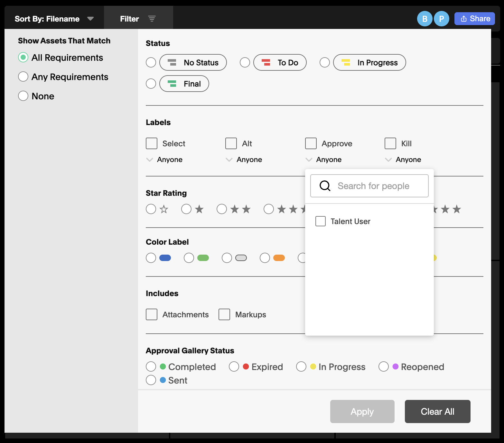The height and width of the screenshot is (443, 504).
Task: Select the three-star rating radio button
Action: tap(269, 209)
